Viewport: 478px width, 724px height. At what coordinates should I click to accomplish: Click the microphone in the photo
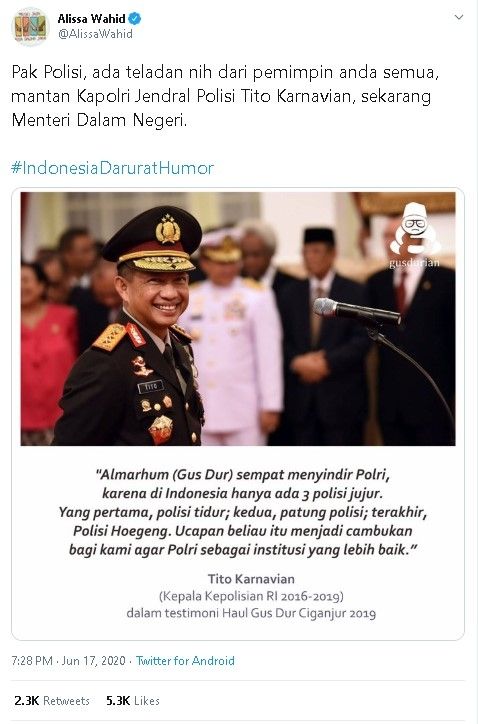357,311
